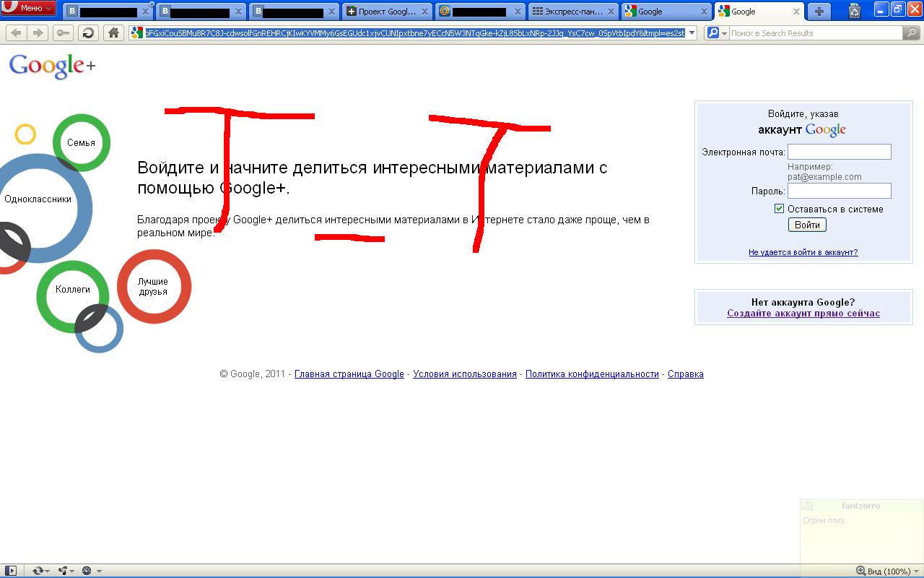Image resolution: width=924 pixels, height=578 pixels.
Task: Focus the Search Results search field
Action: [816, 33]
